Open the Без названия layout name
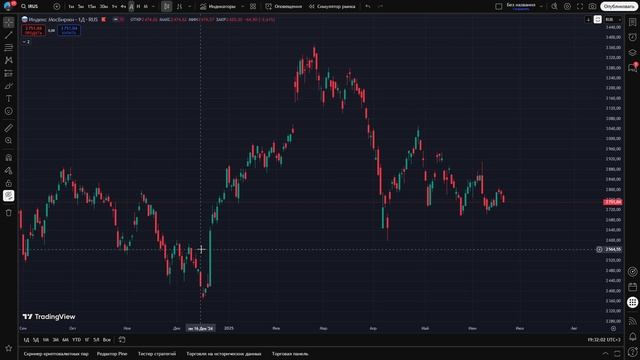Screen dimensions: 640x360 click(x=521, y=6)
